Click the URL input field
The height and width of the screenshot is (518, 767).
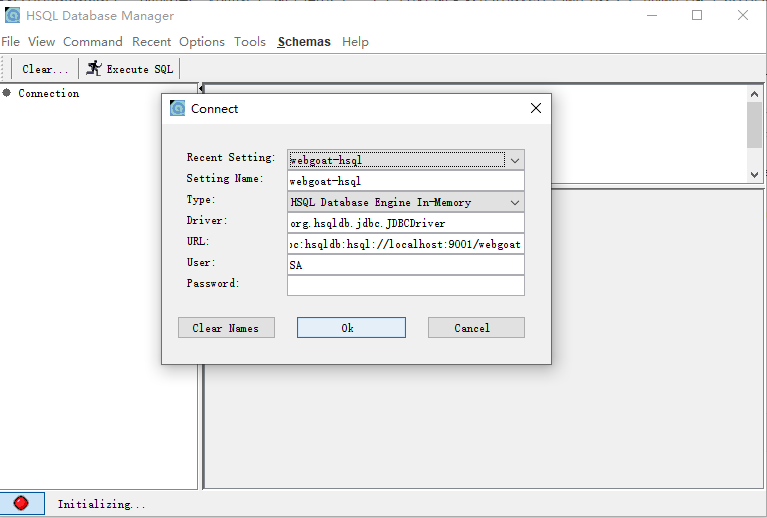click(x=406, y=244)
